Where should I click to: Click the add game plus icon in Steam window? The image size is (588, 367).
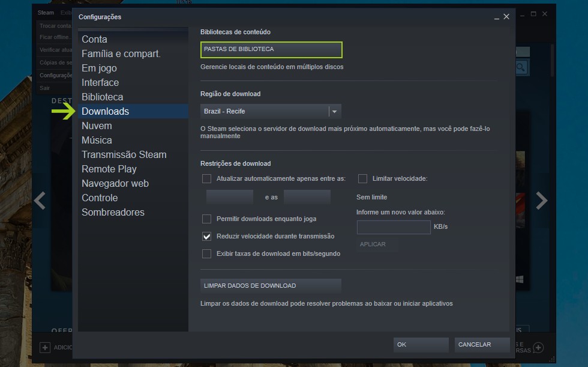point(45,348)
